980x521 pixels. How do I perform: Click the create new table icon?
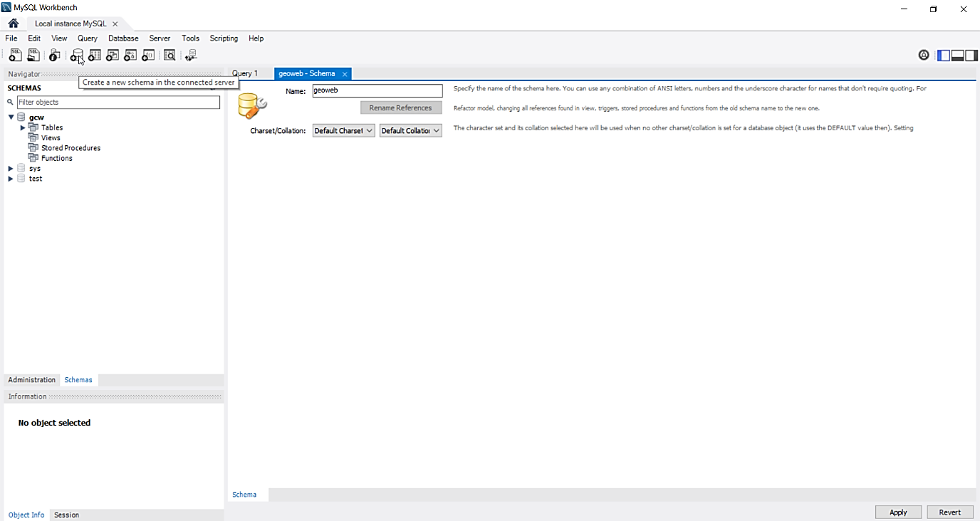click(x=94, y=55)
